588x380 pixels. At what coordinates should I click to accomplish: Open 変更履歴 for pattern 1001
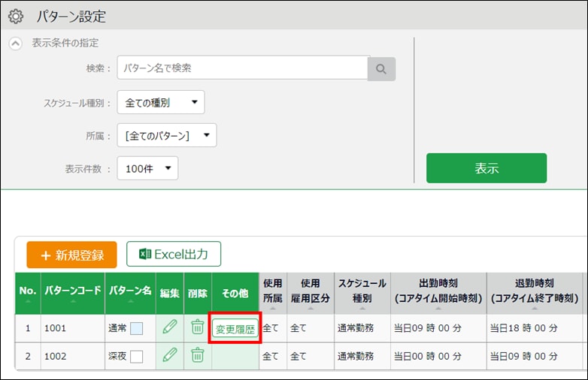point(235,328)
